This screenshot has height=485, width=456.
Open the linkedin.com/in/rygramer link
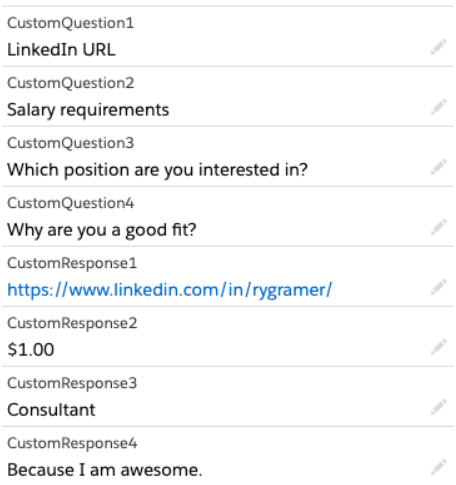coord(170,290)
